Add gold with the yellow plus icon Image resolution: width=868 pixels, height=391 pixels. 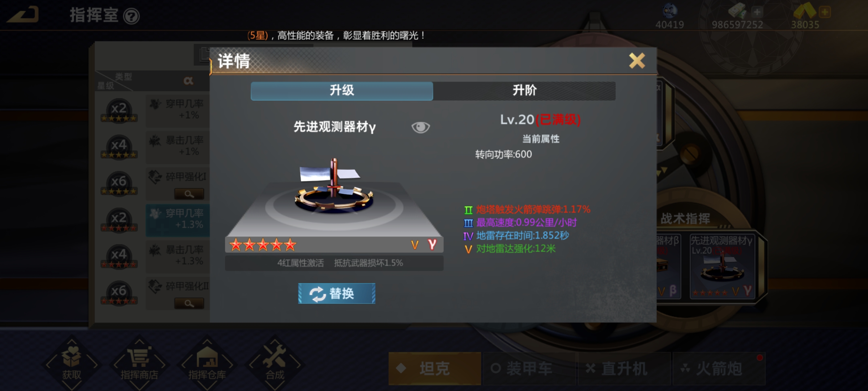click(x=825, y=12)
